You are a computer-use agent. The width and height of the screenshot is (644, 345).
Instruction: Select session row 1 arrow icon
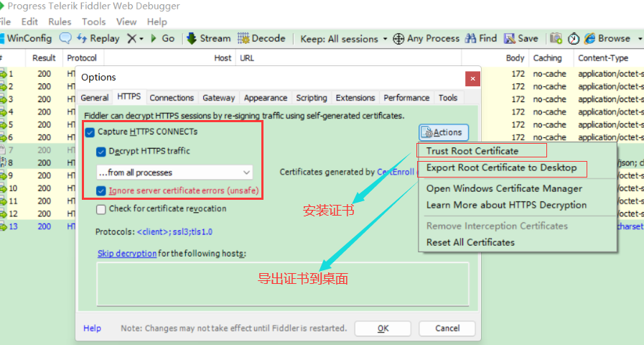tap(4, 73)
